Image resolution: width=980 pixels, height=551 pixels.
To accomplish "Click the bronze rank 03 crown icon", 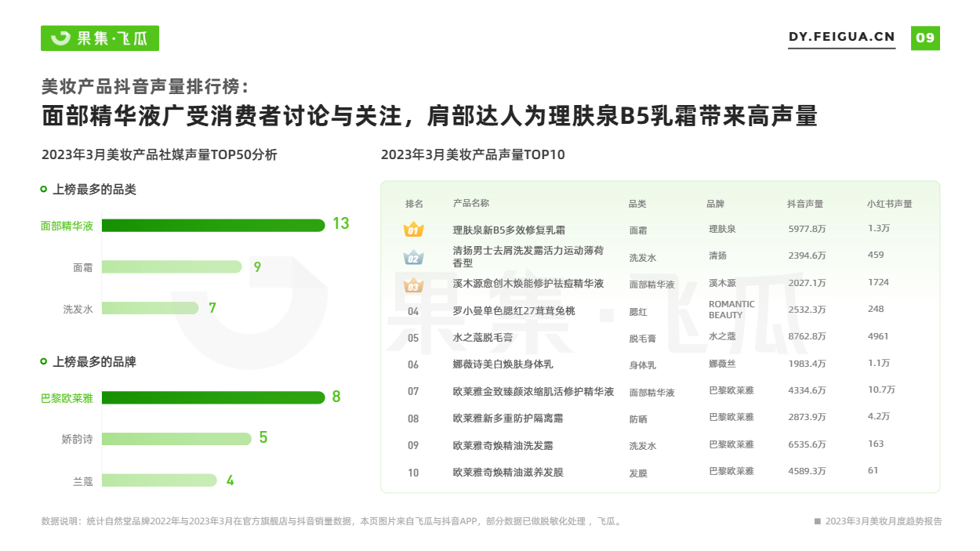I will pos(413,285).
